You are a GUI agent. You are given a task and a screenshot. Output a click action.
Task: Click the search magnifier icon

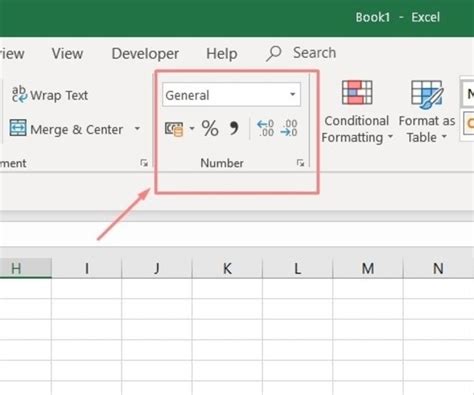[274, 53]
